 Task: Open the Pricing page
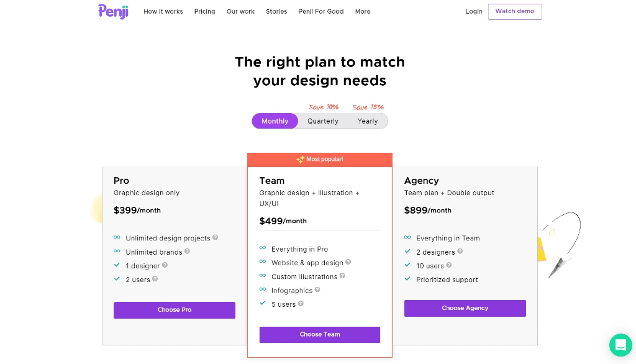204,12
